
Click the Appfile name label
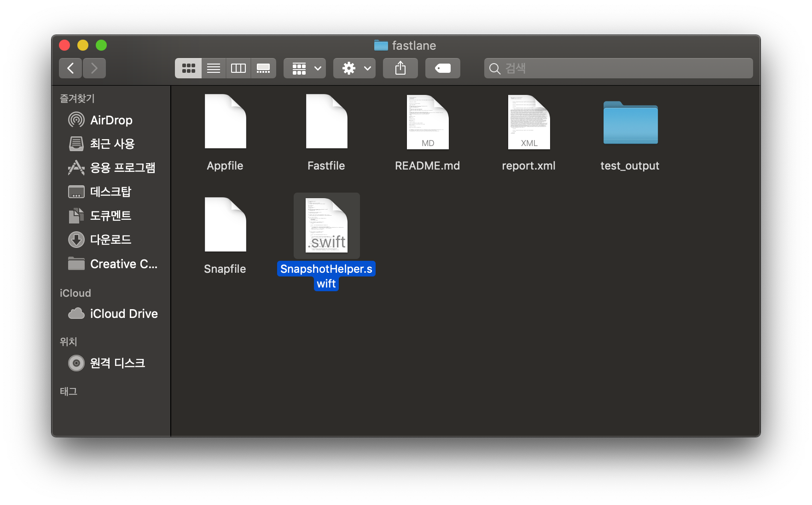[225, 166]
